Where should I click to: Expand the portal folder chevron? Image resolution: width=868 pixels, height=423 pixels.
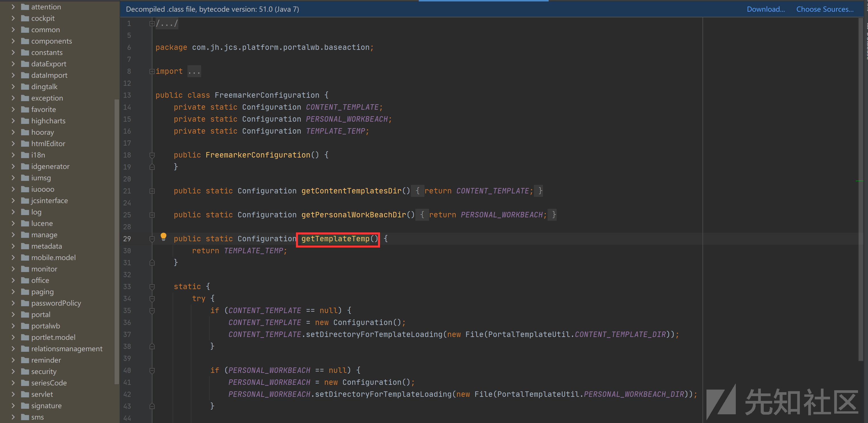point(13,314)
